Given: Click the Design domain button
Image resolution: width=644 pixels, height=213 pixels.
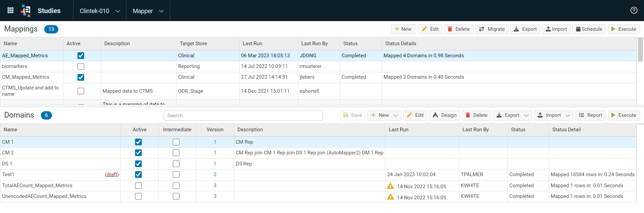Looking at the screenshot, I should [x=444, y=115].
